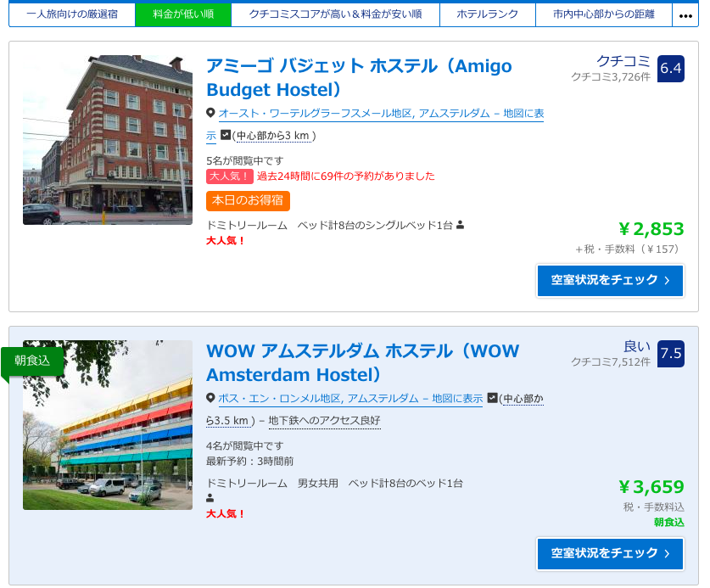
Task: Click the occupancy person icon on WOW dormitory room
Action: (x=210, y=498)
